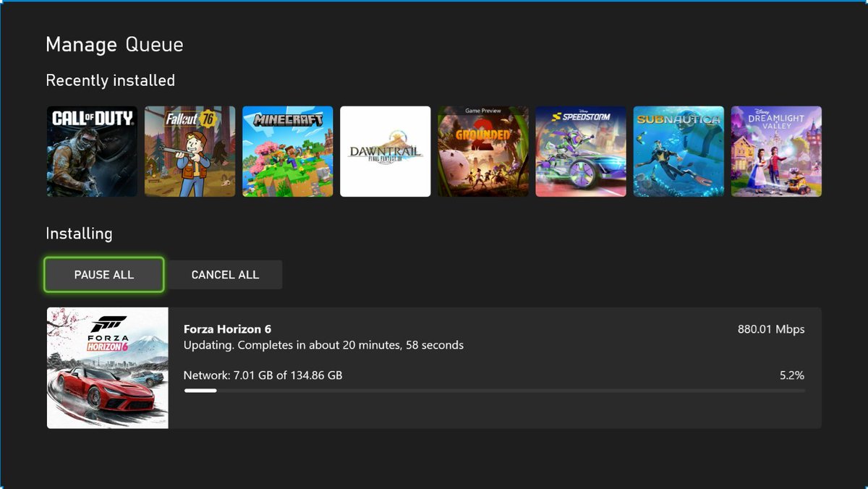Select the Forza Horizon 6 cover art

tap(108, 367)
